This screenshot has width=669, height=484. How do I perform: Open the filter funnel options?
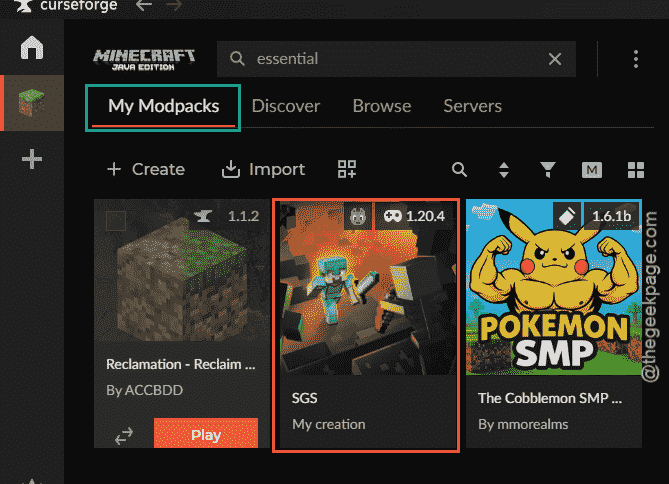coord(548,169)
